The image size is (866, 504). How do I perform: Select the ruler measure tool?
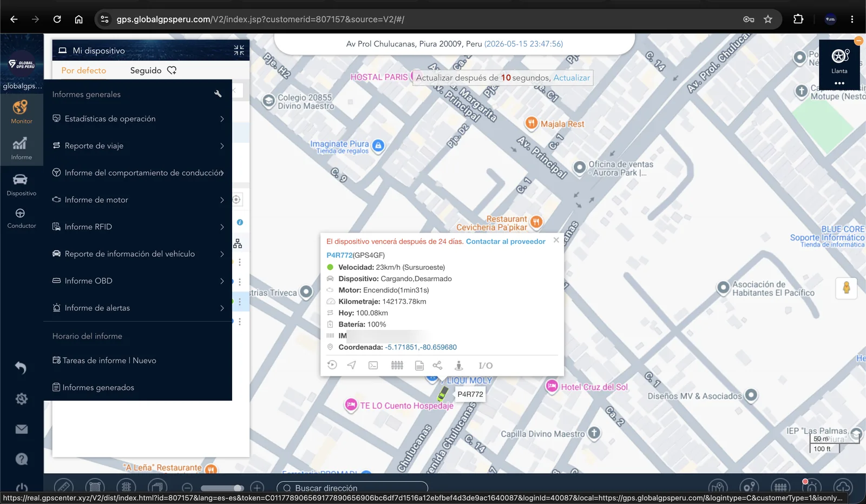point(63,487)
